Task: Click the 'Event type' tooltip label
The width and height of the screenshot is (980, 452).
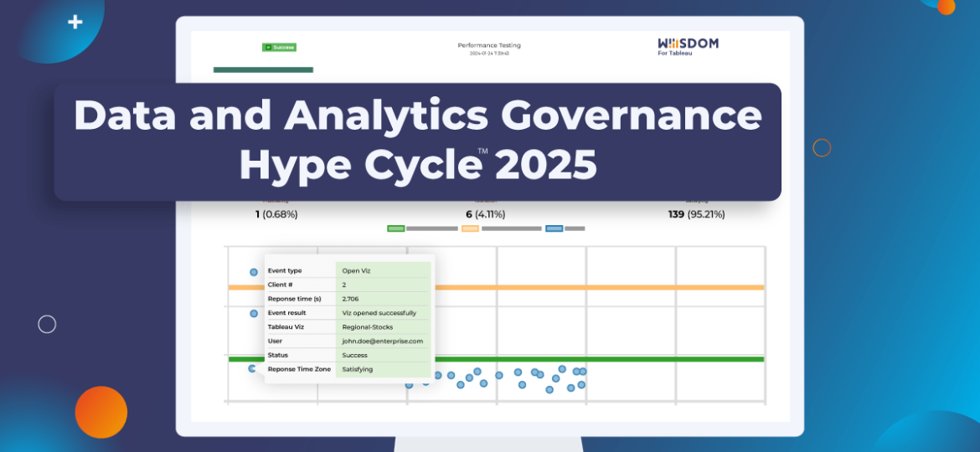Action: click(285, 271)
